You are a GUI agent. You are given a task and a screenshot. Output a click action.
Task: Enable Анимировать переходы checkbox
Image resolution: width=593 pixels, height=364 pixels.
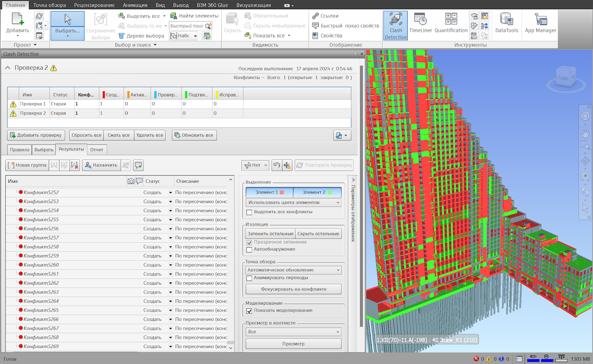tap(249, 278)
